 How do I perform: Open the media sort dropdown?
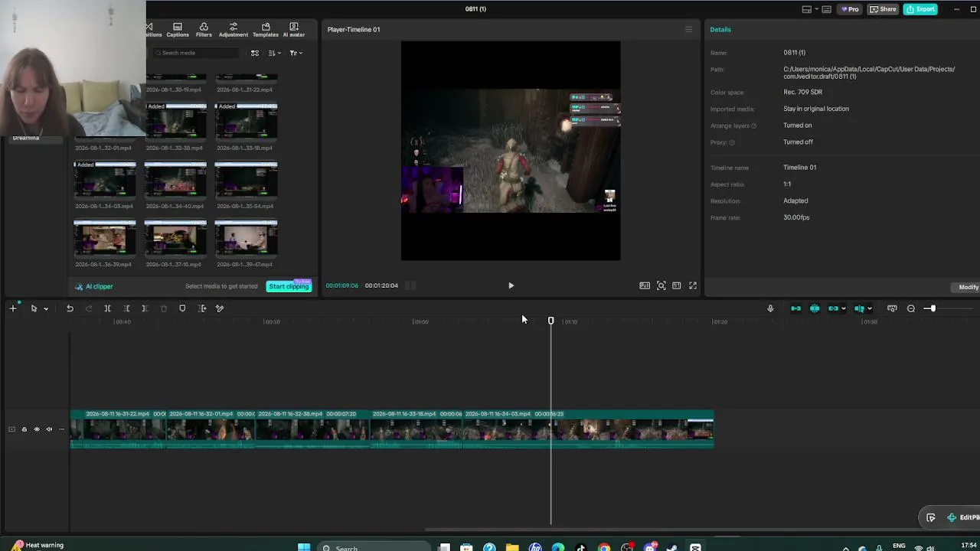coord(274,53)
